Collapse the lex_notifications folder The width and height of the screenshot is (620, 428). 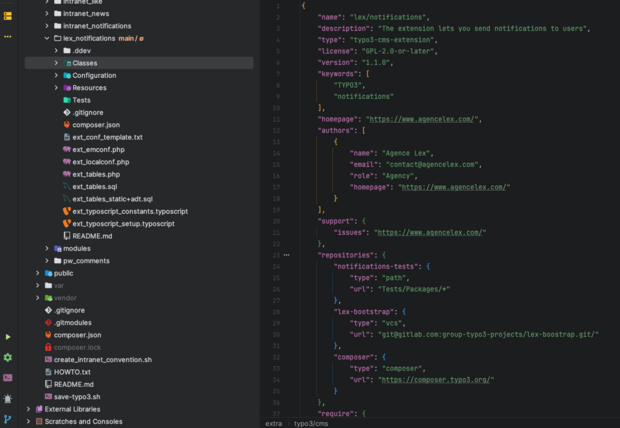[x=47, y=38]
